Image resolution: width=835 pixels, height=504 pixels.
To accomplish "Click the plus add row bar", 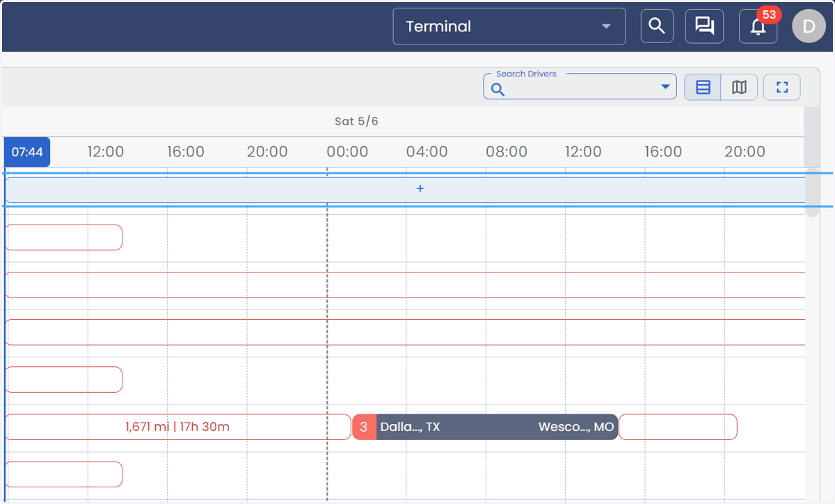I will [405, 189].
